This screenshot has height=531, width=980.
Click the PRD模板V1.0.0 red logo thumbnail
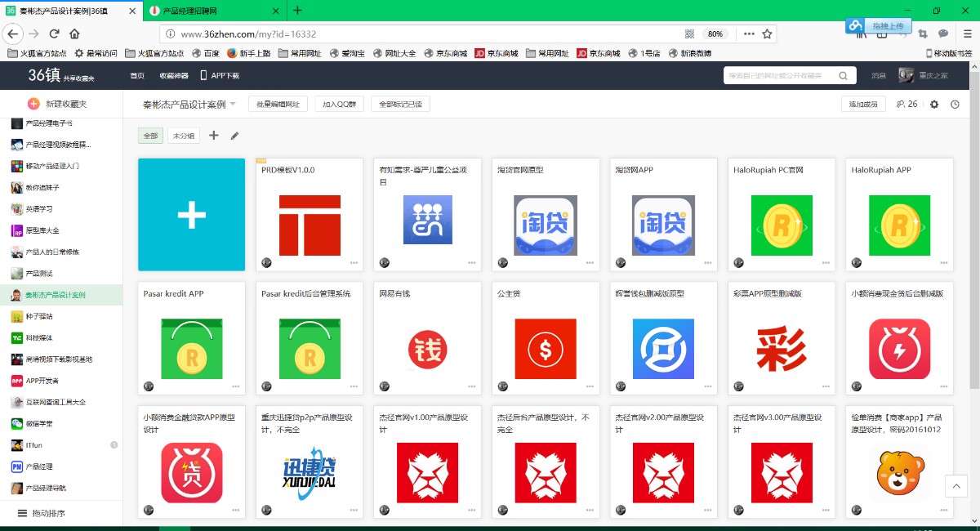[310, 225]
